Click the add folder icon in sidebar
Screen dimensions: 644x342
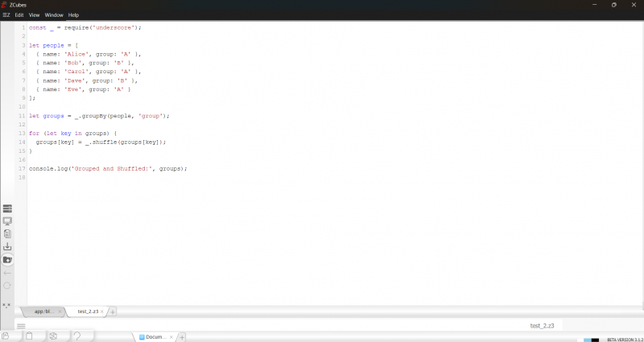(7, 259)
